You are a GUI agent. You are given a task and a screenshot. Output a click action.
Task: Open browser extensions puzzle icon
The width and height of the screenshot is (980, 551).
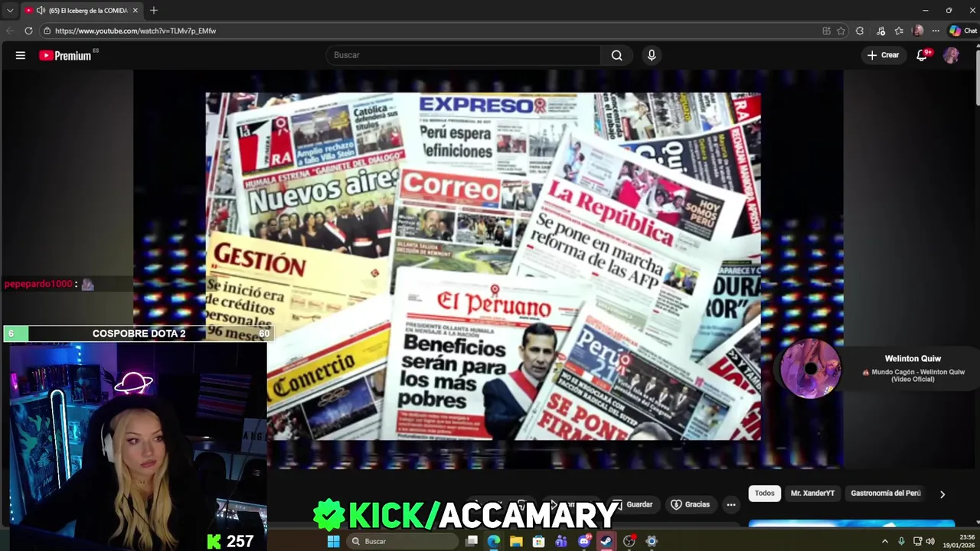click(x=860, y=31)
